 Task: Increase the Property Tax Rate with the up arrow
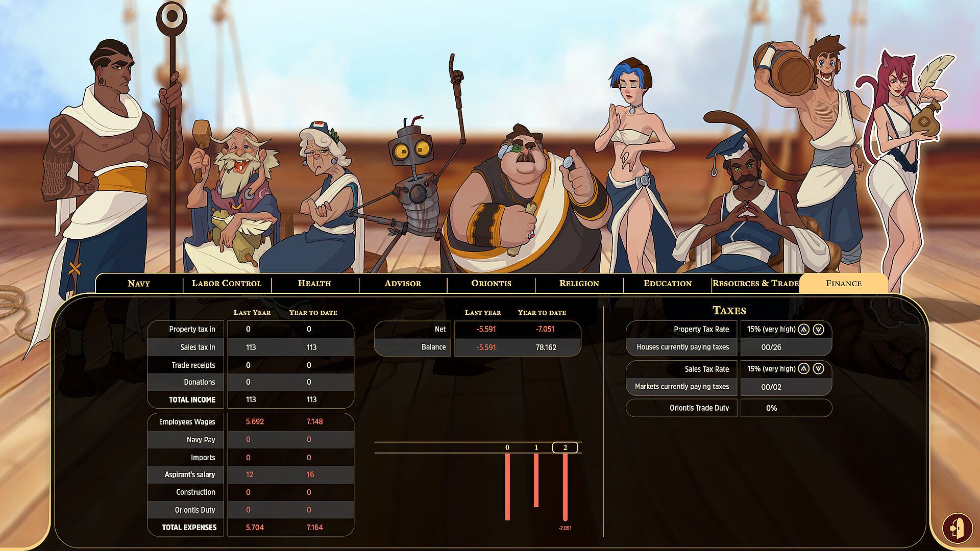pyautogui.click(x=804, y=330)
